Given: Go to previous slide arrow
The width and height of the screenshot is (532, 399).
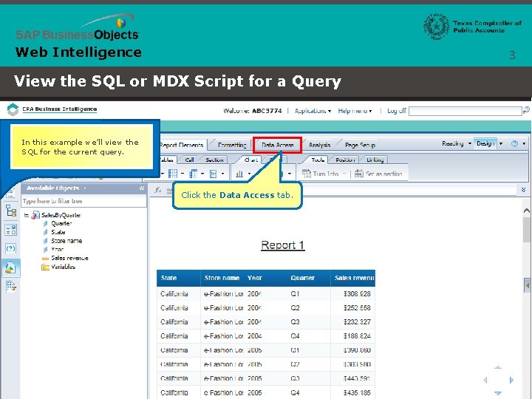Looking at the screenshot, I should (x=485, y=380).
